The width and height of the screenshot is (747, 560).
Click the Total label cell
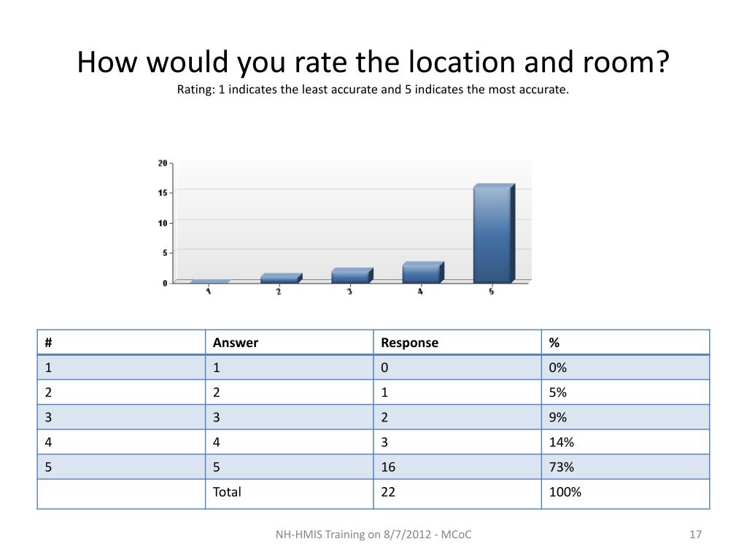click(289, 494)
